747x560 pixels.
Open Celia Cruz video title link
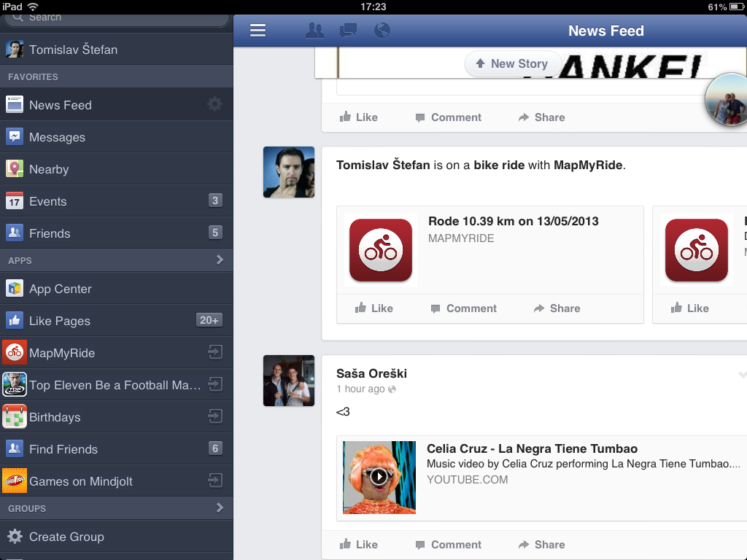[x=532, y=448]
